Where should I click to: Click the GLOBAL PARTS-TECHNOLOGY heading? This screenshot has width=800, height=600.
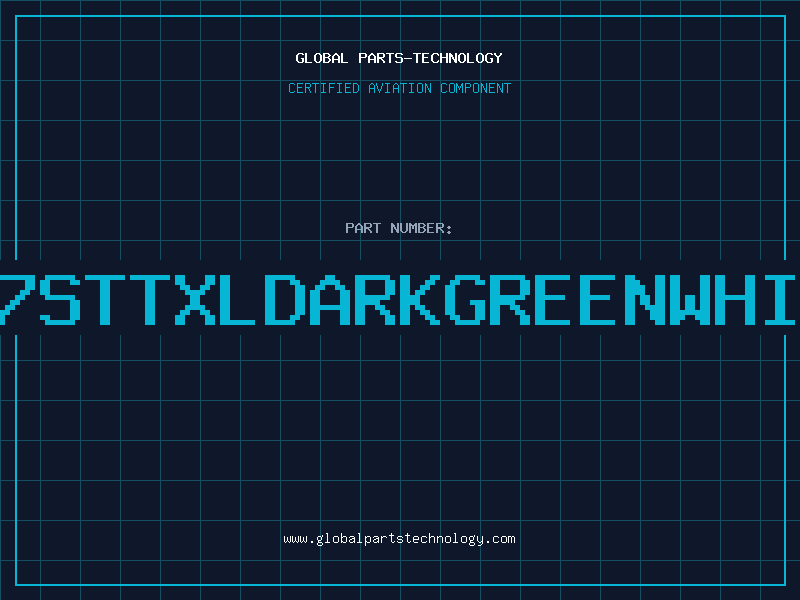click(399, 58)
